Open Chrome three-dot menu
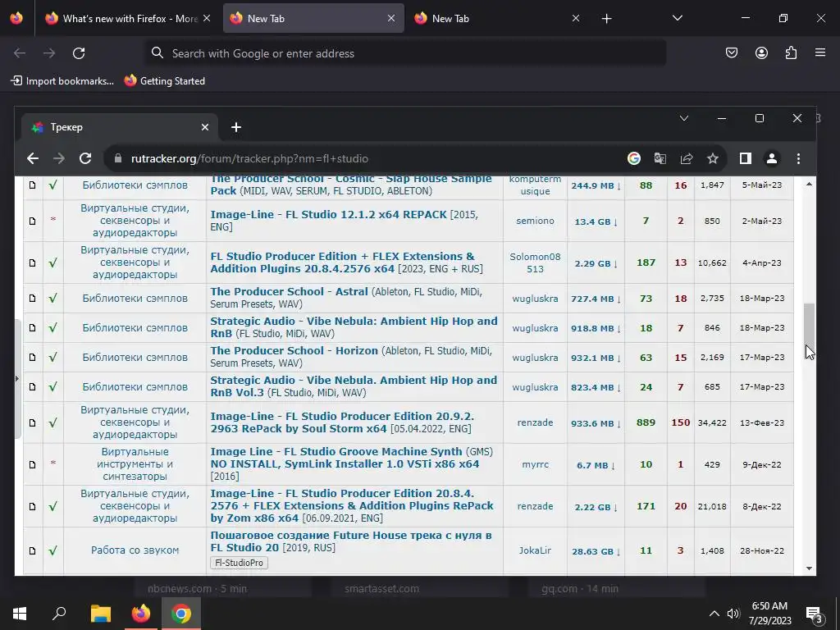Viewport: 840px width, 630px height. coord(798,158)
